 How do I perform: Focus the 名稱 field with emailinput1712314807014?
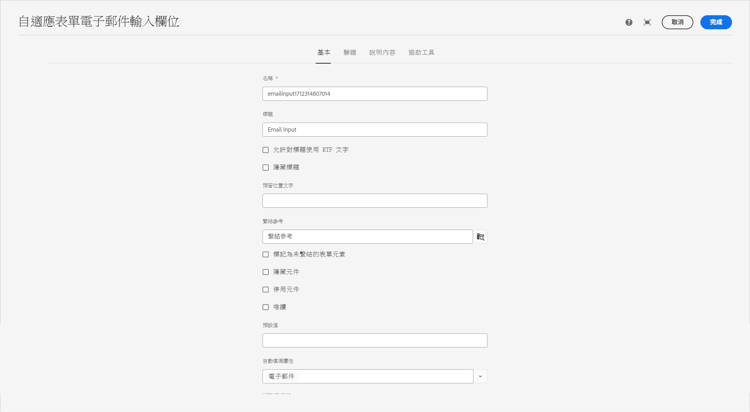(x=375, y=94)
